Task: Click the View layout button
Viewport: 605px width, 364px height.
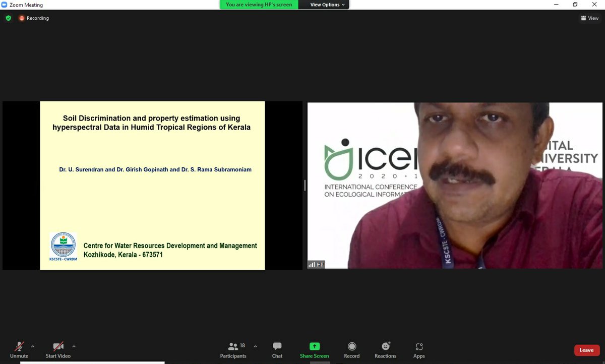Action: (x=590, y=18)
